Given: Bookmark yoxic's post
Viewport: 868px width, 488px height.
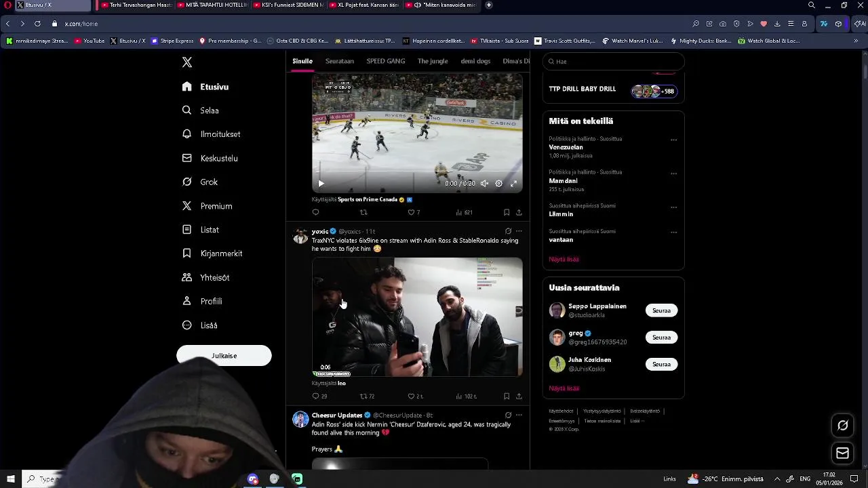Looking at the screenshot, I should click(507, 396).
